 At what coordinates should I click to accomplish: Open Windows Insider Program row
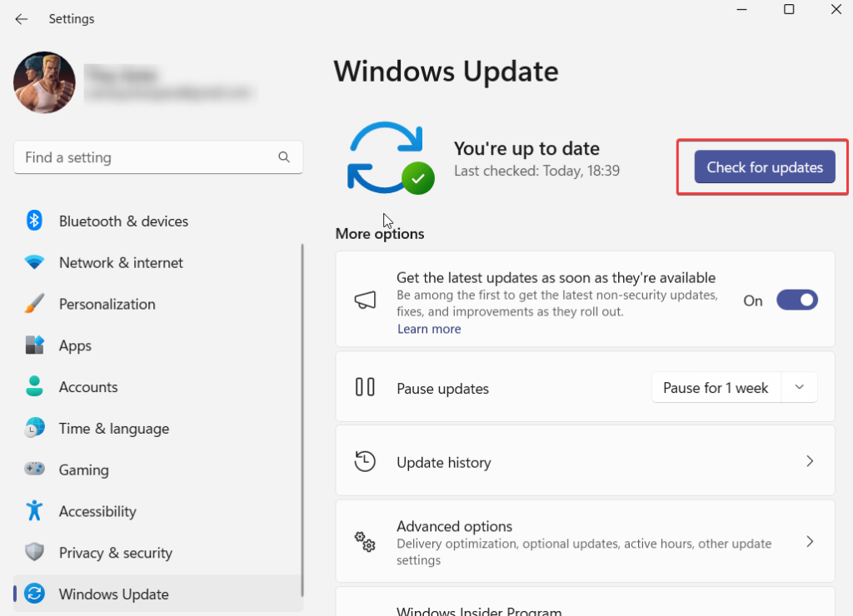pos(586,602)
